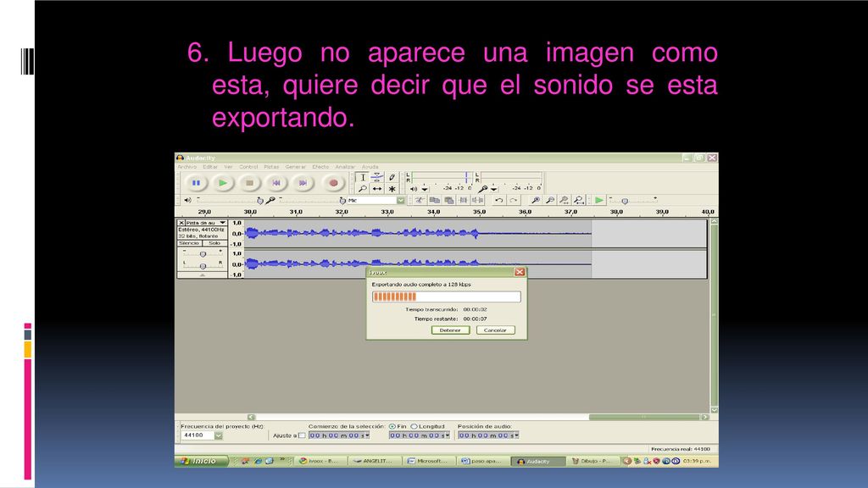The width and height of the screenshot is (868, 488).
Task: Open the Ver menu
Action: coord(228,167)
